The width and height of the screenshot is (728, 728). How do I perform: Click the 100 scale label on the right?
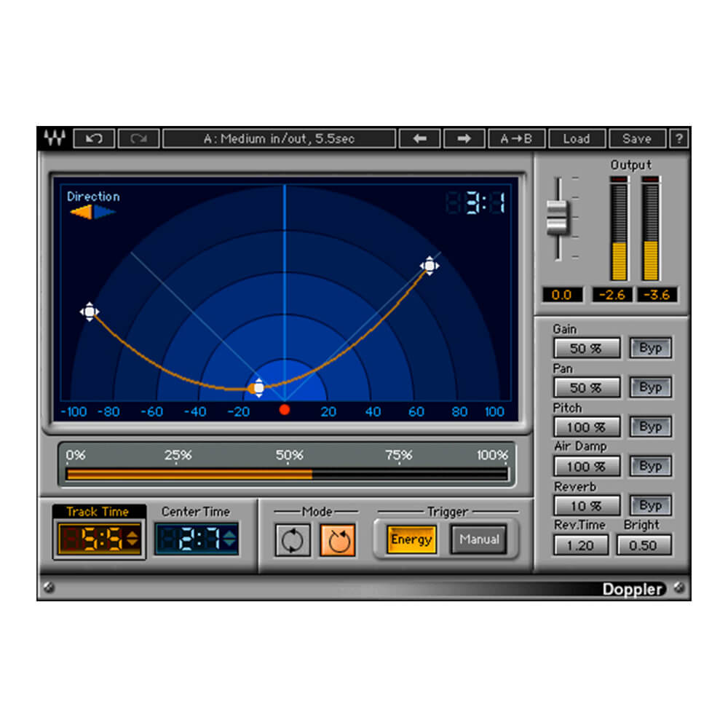(x=494, y=412)
